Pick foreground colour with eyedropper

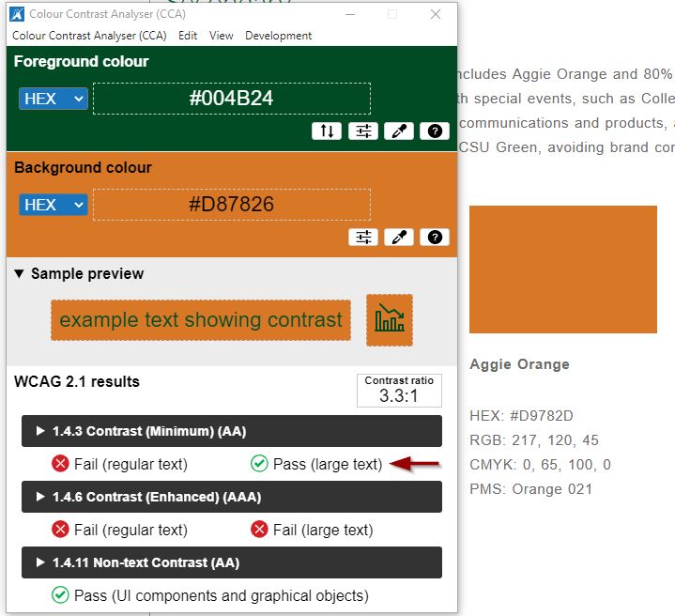pos(399,131)
